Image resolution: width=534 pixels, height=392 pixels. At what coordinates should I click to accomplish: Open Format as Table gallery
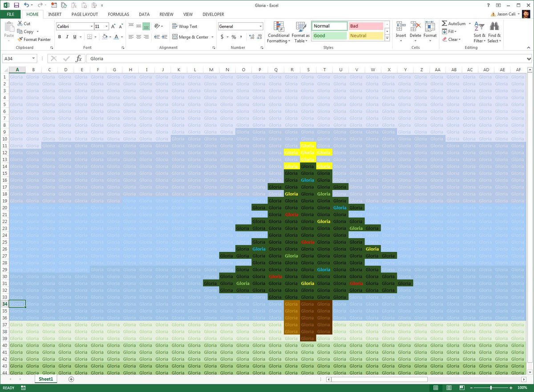coord(301,32)
